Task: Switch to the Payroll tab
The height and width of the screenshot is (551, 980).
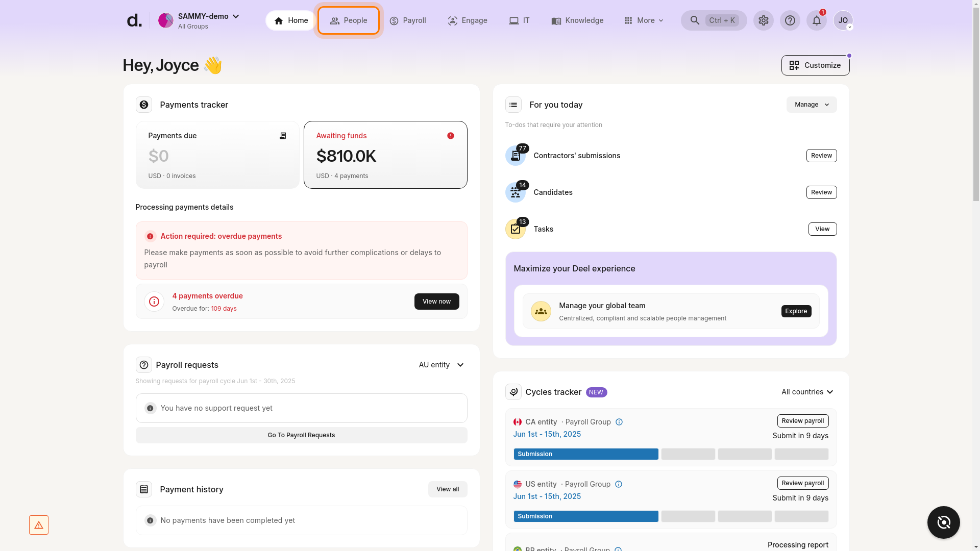Action: (408, 20)
